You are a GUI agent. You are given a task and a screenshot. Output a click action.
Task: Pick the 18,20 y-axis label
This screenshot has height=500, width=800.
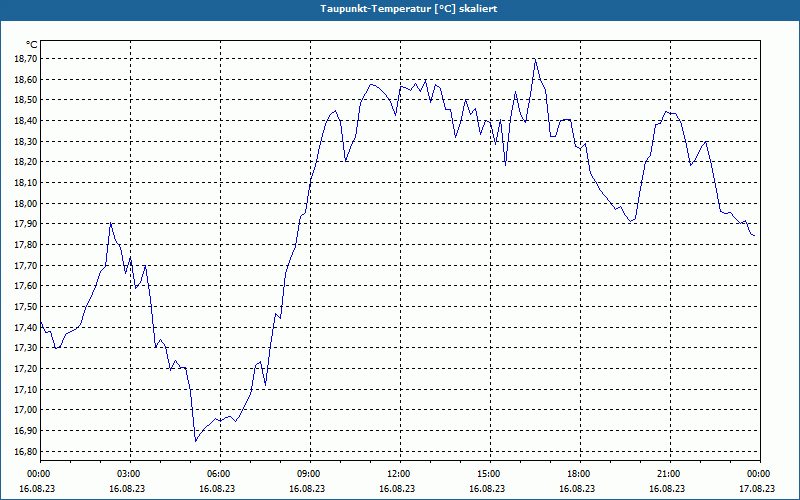click(x=26, y=162)
